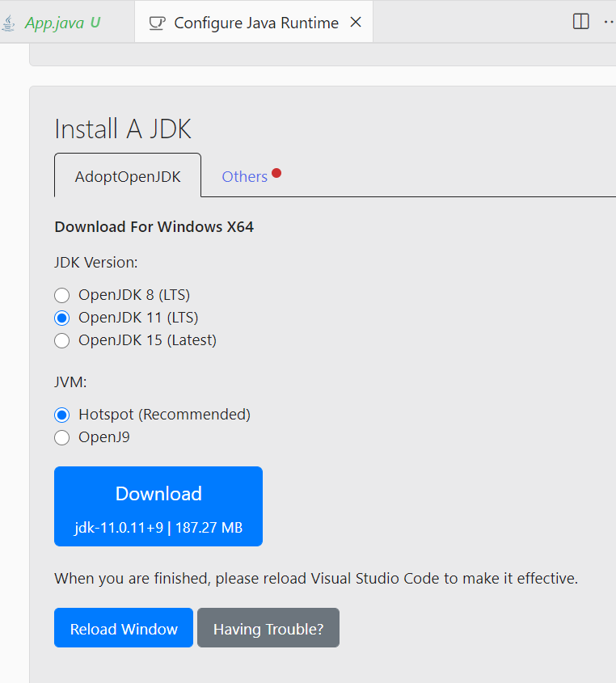616x683 pixels.
Task: Select OpenJ9 JVM option
Action: pos(62,438)
